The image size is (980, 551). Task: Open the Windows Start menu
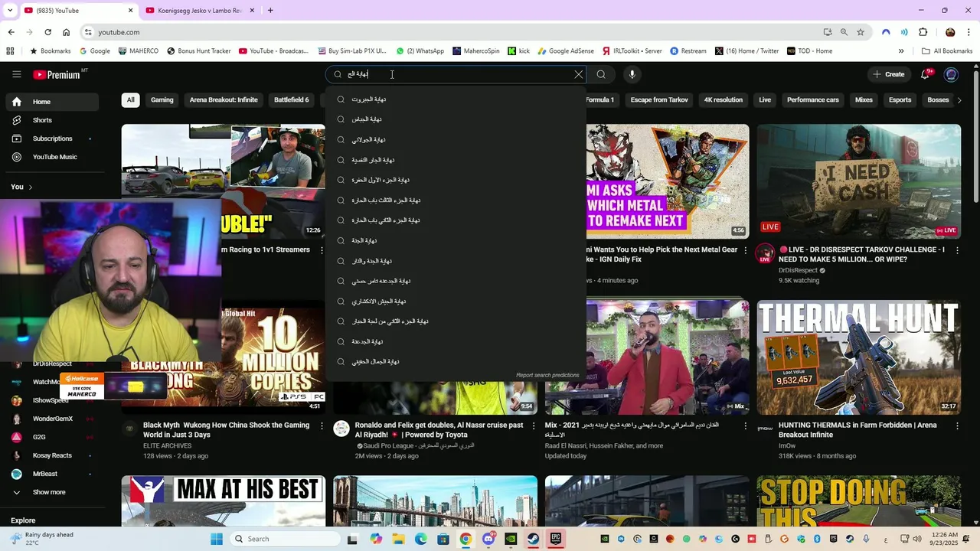tap(217, 539)
